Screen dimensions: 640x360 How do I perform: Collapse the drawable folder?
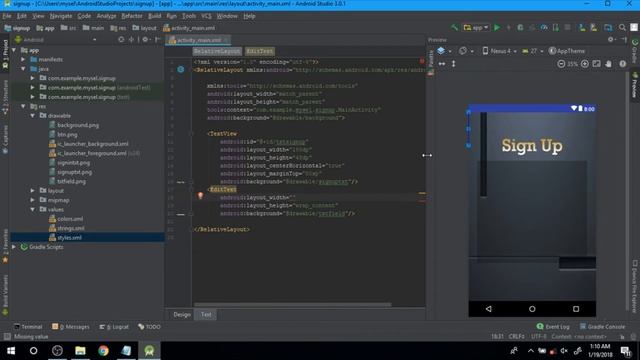(33, 116)
